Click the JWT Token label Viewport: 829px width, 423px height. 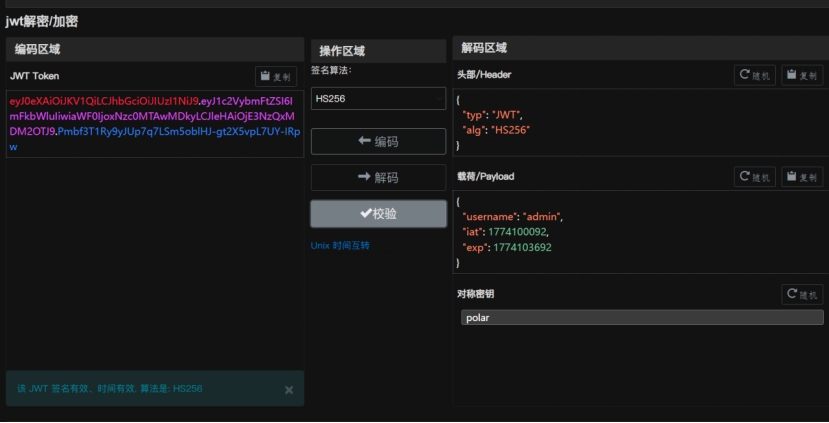point(34,76)
